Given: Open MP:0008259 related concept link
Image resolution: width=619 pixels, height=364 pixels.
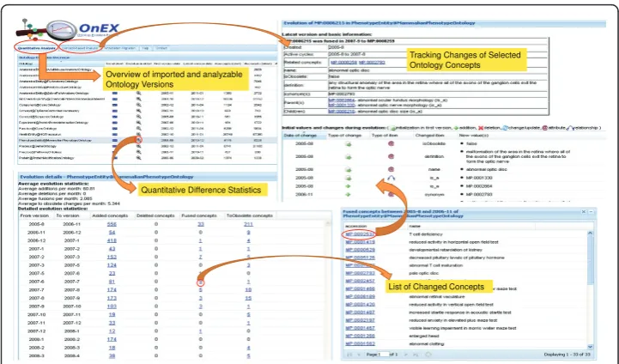Looking at the screenshot, I should pyautogui.click(x=343, y=63).
